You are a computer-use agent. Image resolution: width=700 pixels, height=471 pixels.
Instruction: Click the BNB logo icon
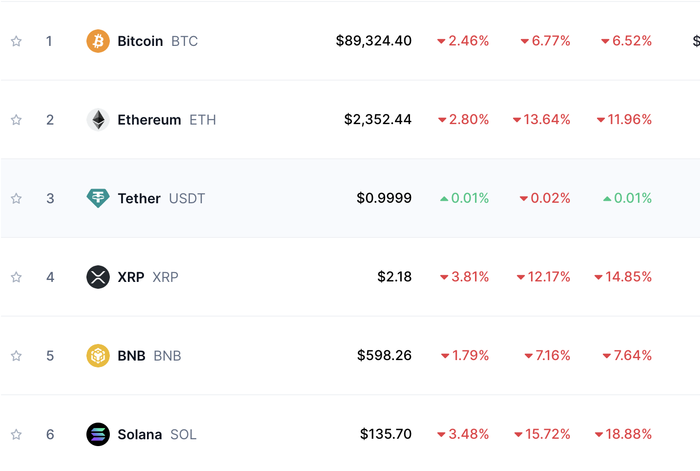[x=98, y=355]
